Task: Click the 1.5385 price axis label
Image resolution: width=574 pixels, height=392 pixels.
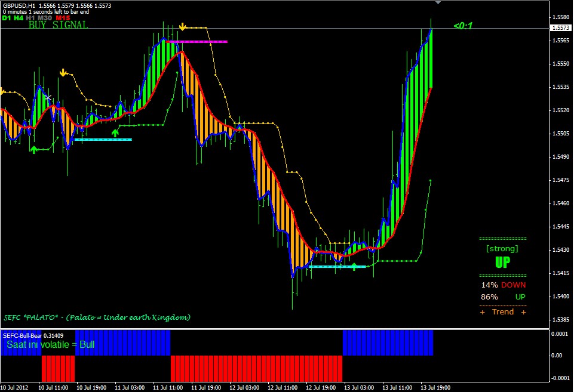Action: pos(561,319)
